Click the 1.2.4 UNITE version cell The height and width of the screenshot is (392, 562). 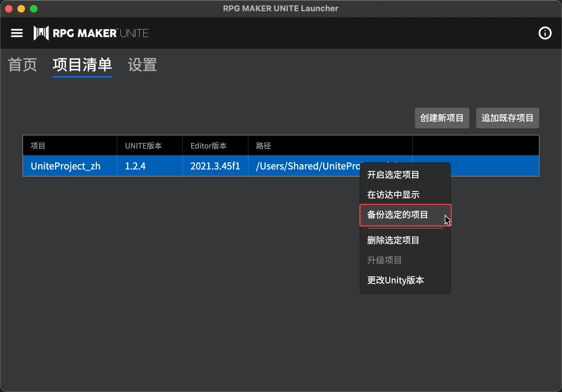point(150,166)
